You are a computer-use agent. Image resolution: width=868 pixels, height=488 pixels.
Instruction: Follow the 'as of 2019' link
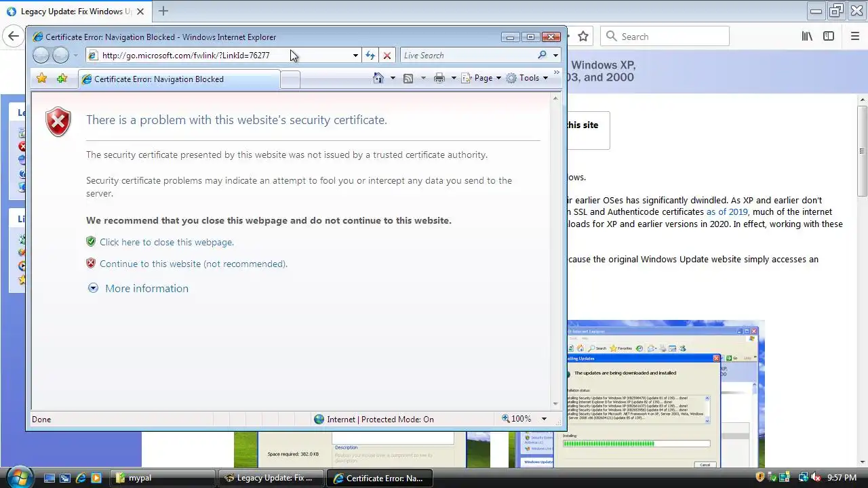click(x=727, y=212)
